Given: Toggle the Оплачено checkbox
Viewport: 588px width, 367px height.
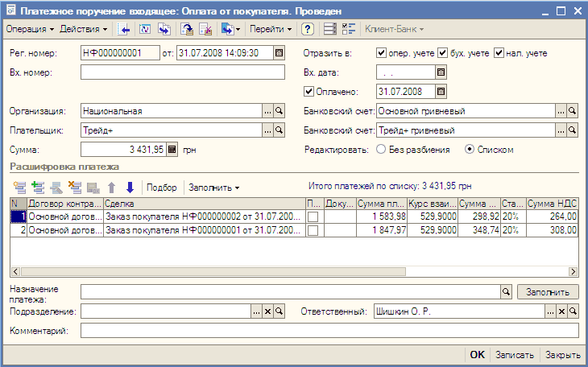Looking at the screenshot, I should pos(309,91).
